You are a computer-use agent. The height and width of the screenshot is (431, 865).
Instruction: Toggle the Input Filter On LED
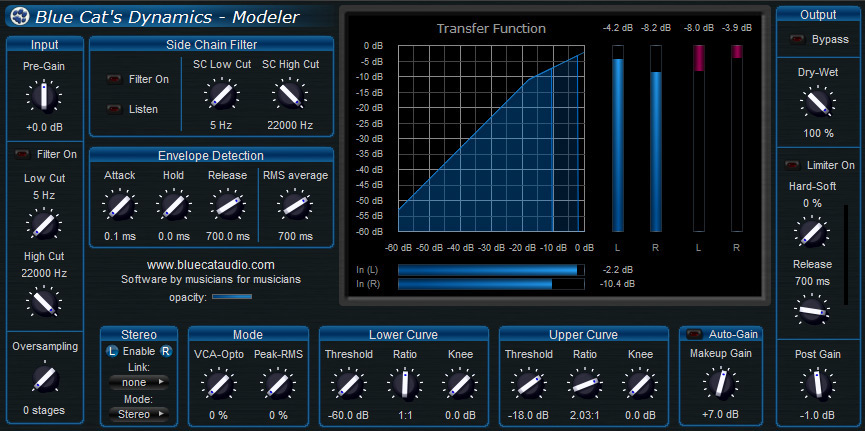click(x=23, y=155)
